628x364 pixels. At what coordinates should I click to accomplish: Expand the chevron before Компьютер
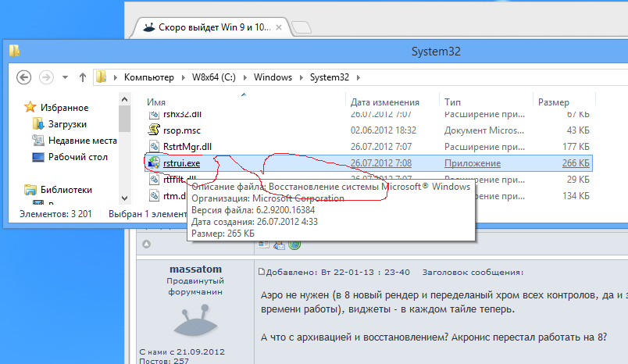pyautogui.click(x=116, y=77)
